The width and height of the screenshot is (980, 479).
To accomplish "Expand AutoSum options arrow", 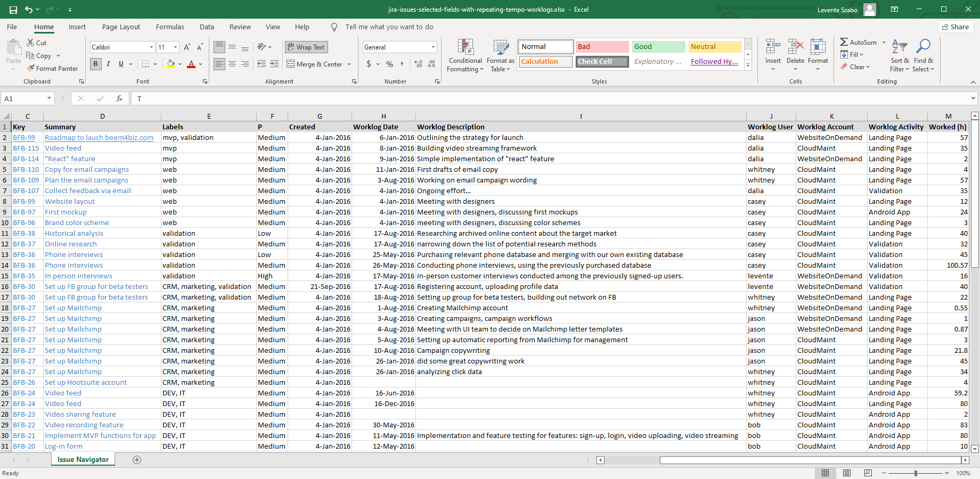I will (884, 43).
